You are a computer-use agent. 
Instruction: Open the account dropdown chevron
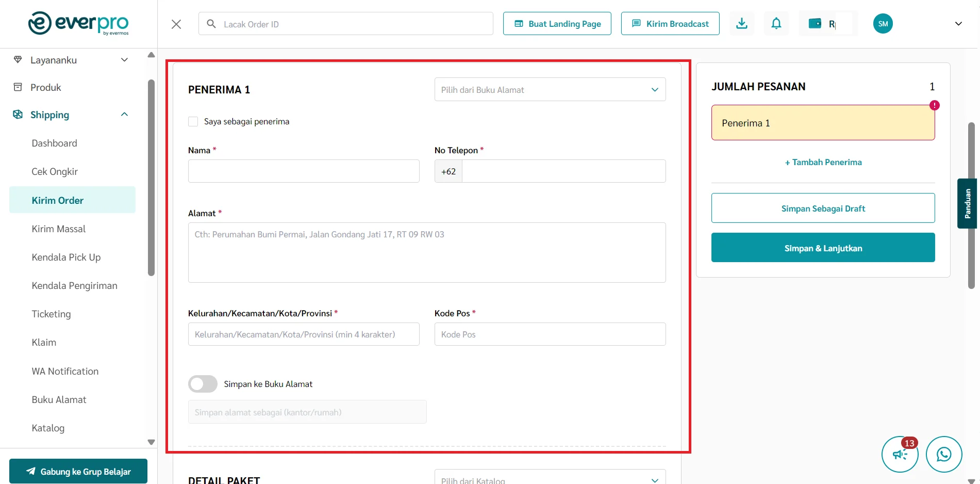pos(958,24)
